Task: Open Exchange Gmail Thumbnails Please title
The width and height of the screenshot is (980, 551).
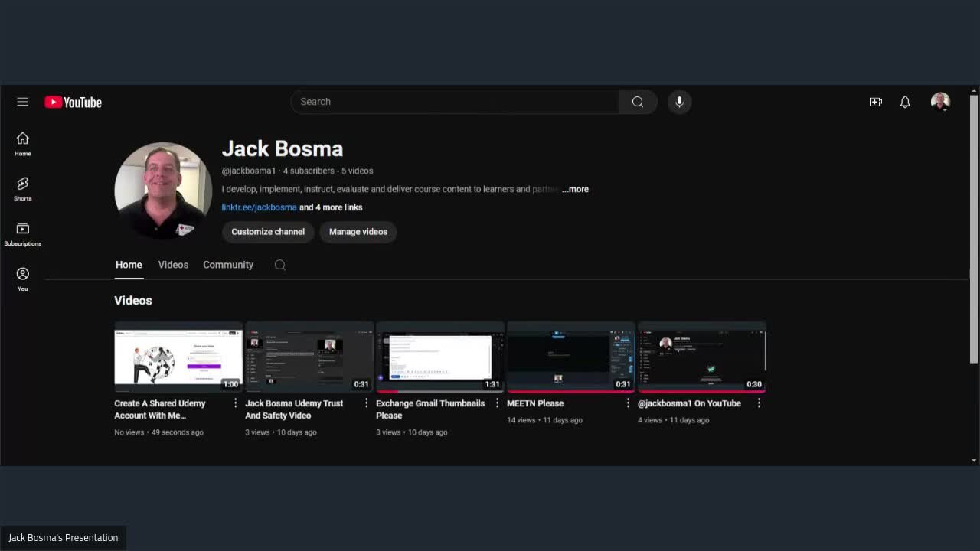Action: pyautogui.click(x=430, y=409)
